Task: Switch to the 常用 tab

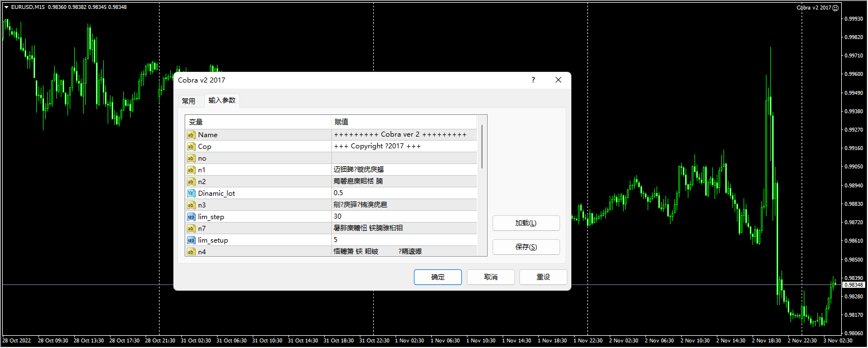Action: pyautogui.click(x=189, y=101)
